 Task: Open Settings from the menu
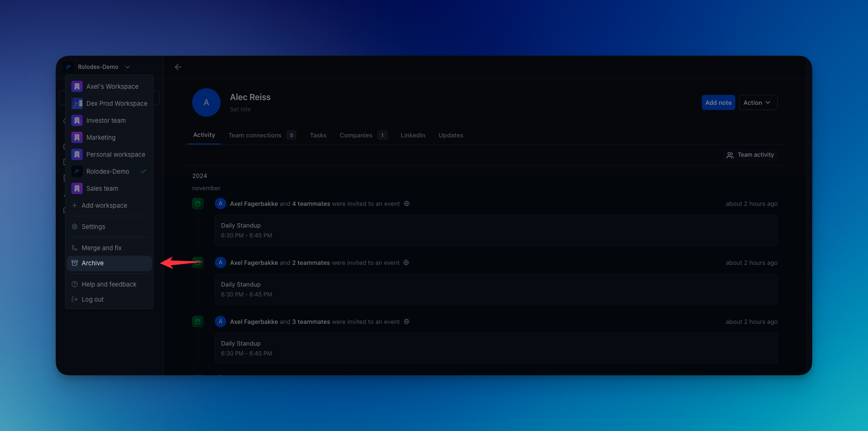point(109,227)
